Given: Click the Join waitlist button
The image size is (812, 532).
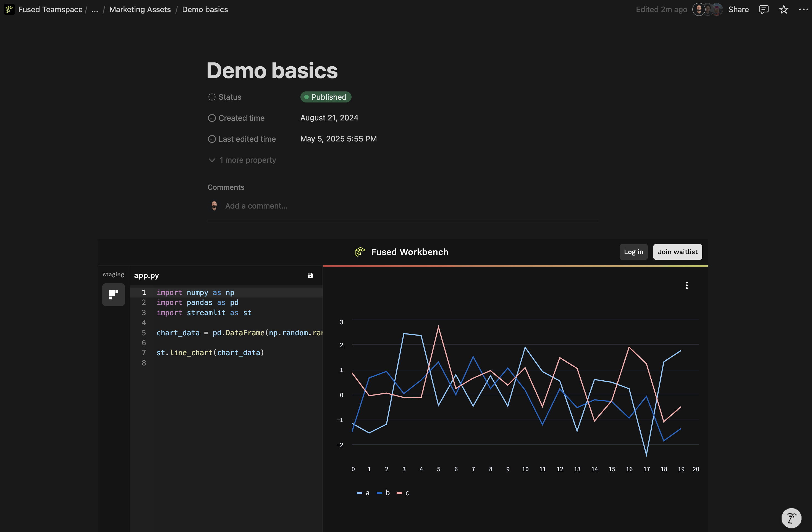Looking at the screenshot, I should point(677,252).
